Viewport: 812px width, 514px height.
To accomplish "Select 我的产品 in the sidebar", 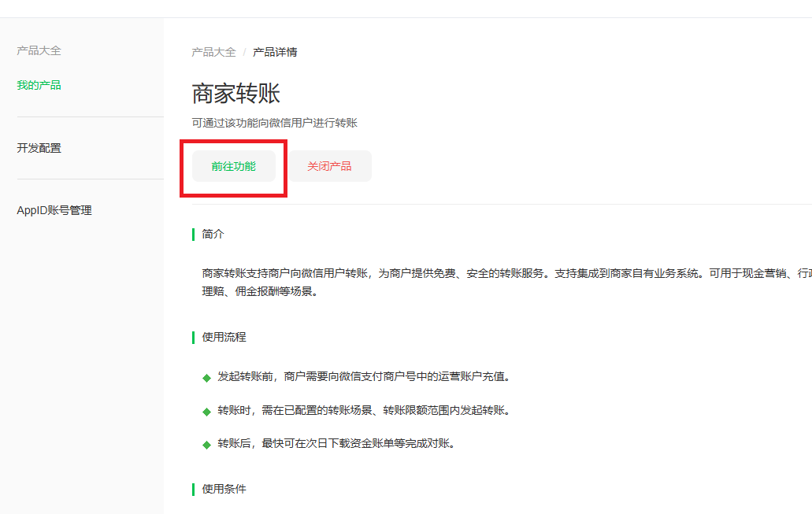I will 39,85.
